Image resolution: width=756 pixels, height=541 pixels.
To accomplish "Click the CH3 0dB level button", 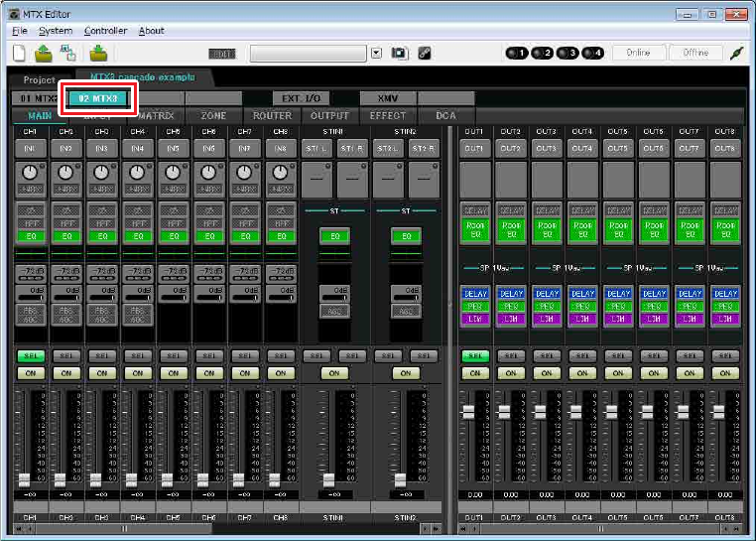I will point(102,294).
